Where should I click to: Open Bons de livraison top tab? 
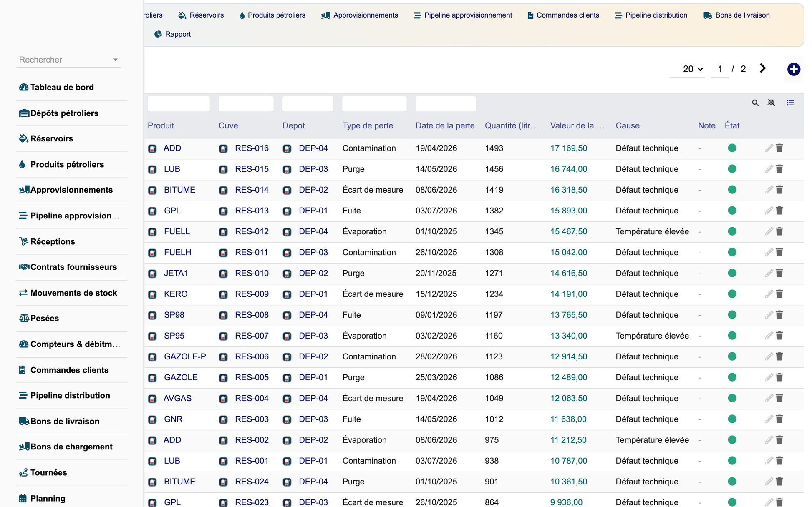[736, 15]
